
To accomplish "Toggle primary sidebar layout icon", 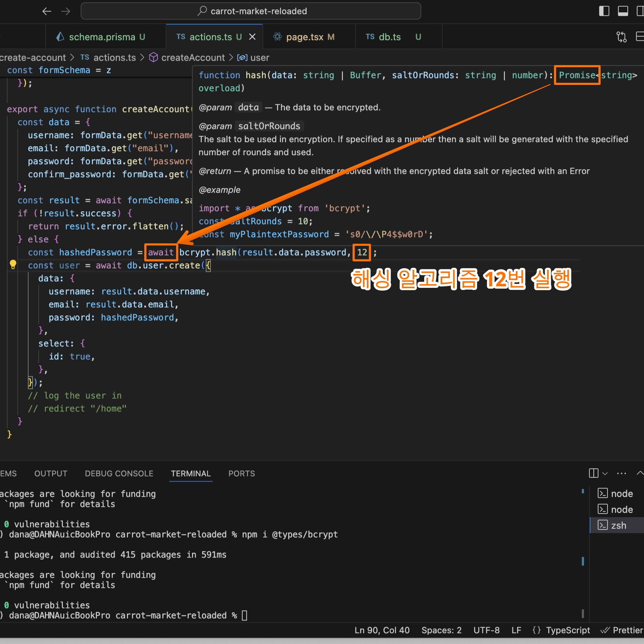I will point(604,11).
